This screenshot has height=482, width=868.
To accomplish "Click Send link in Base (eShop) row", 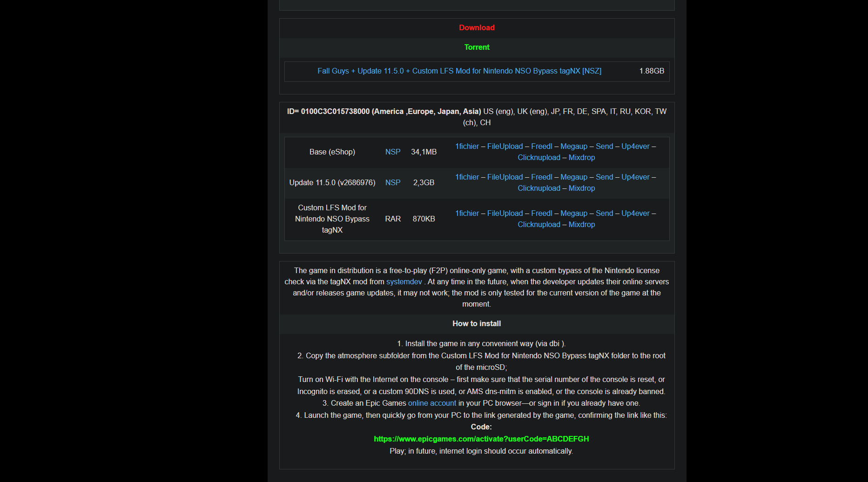I will pyautogui.click(x=605, y=147).
